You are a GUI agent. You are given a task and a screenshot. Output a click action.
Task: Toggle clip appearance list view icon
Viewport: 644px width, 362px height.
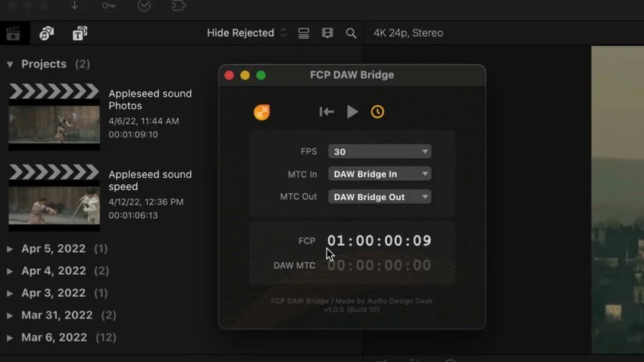coord(304,33)
